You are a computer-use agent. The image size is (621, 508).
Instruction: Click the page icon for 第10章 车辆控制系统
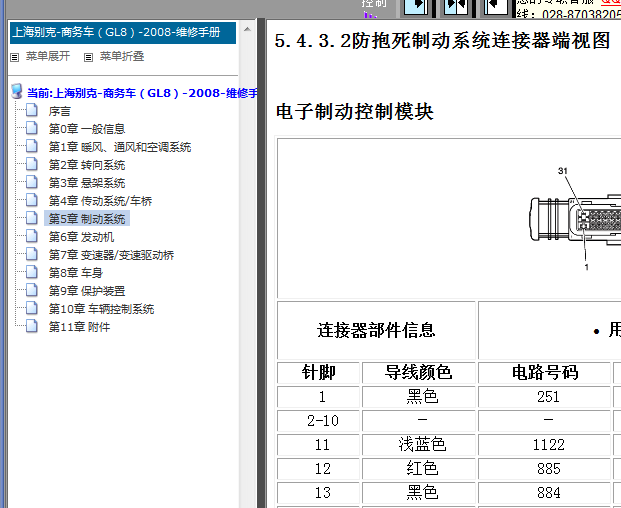coord(32,308)
